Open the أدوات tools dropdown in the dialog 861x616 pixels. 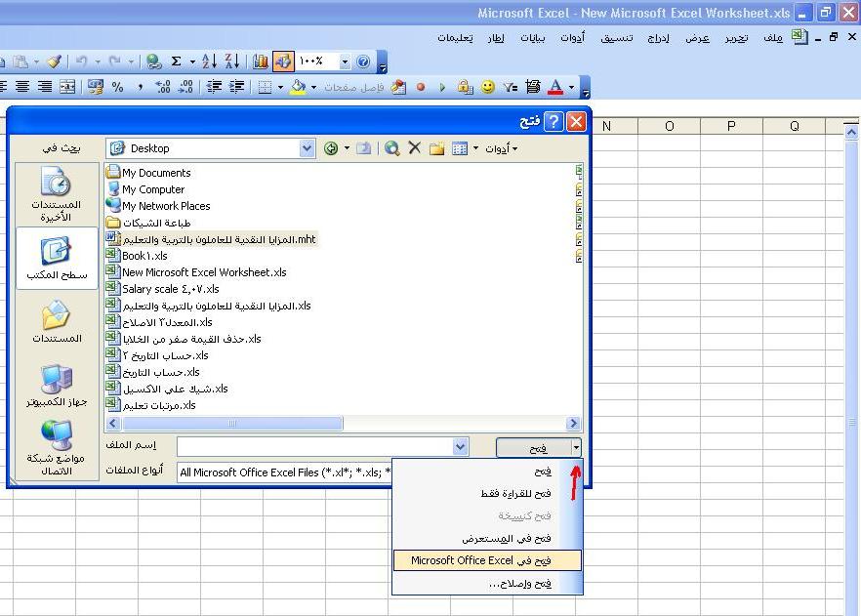coord(501,148)
